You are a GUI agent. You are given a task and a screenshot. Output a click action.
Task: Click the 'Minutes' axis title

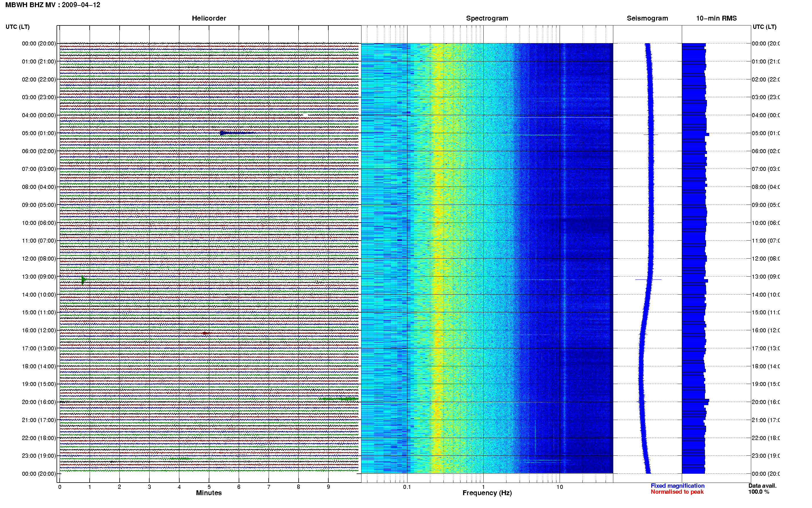pyautogui.click(x=209, y=493)
